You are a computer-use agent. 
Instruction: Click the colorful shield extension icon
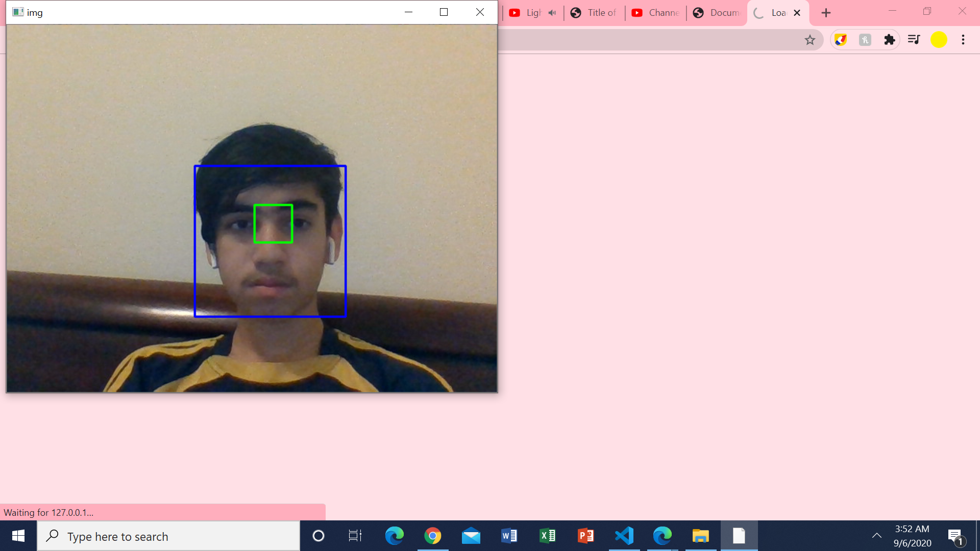coord(841,40)
